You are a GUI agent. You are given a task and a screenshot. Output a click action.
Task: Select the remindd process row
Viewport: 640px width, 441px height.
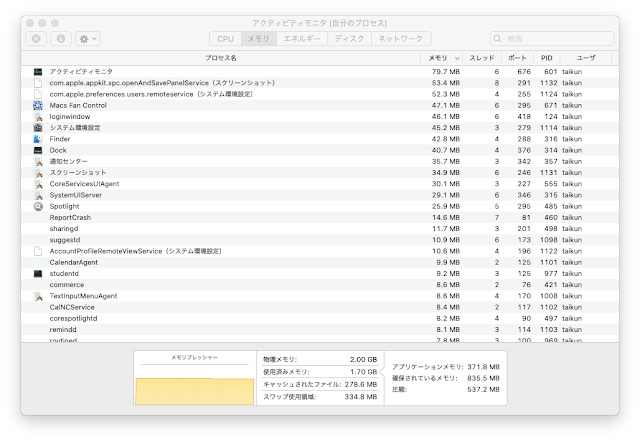click(x=320, y=330)
